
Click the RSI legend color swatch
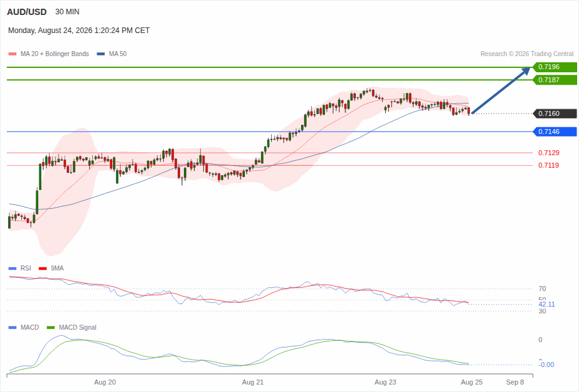coord(12,269)
